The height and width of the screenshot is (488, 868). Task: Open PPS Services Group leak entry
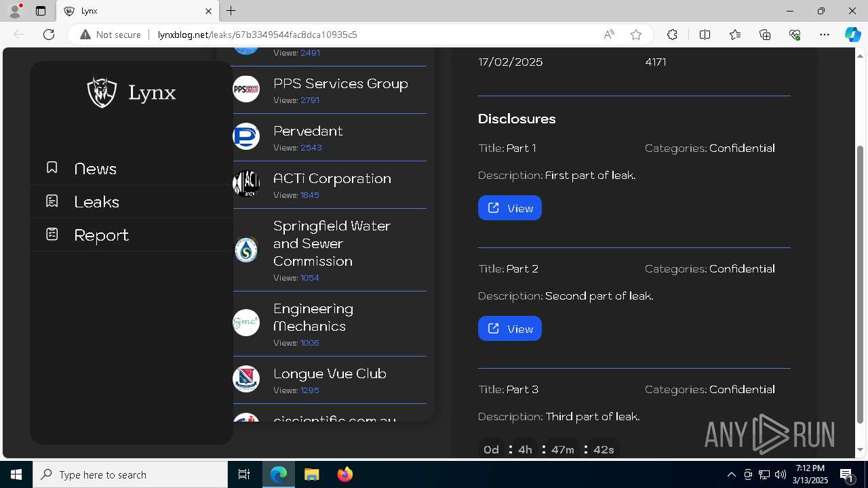click(330, 90)
